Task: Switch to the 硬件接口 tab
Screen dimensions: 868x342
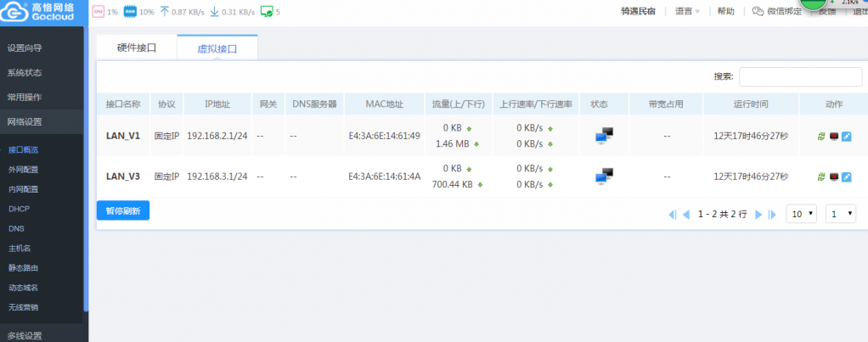Action: click(137, 48)
